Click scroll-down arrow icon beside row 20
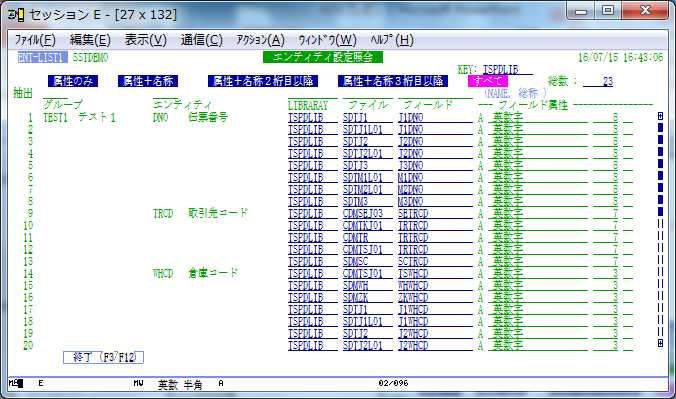 pyautogui.click(x=660, y=343)
